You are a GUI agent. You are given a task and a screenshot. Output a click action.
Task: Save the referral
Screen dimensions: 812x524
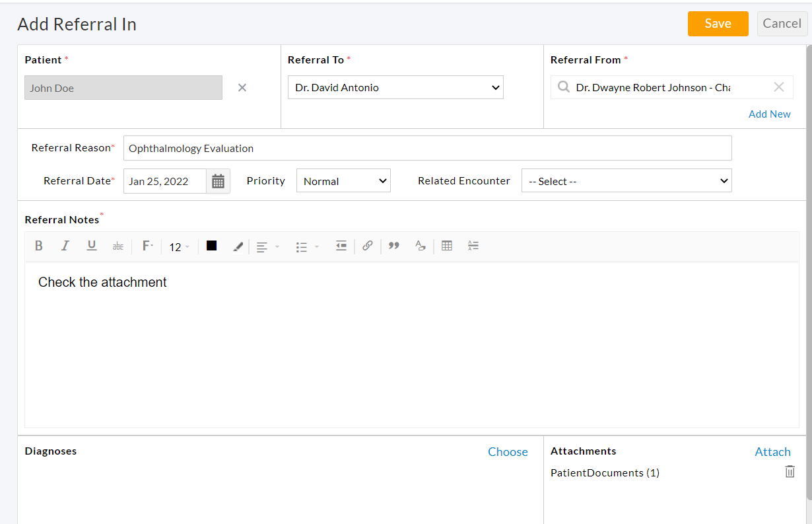[x=718, y=23]
